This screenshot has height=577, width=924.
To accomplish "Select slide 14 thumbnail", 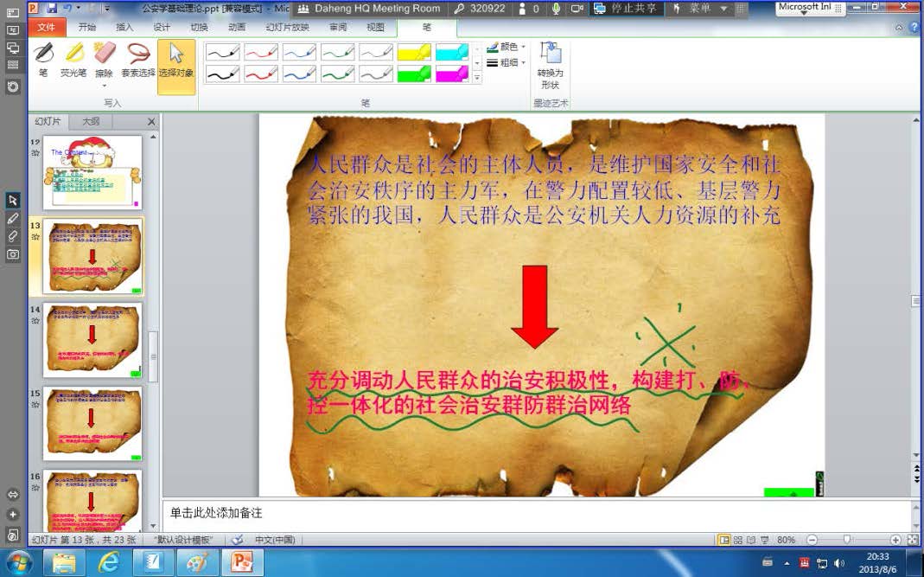I will tap(92, 339).
